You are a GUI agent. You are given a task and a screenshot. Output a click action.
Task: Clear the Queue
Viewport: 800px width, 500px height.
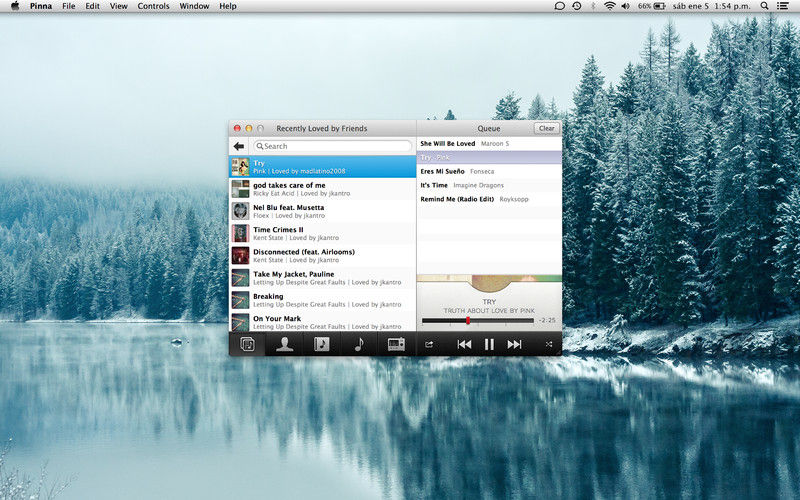point(546,129)
